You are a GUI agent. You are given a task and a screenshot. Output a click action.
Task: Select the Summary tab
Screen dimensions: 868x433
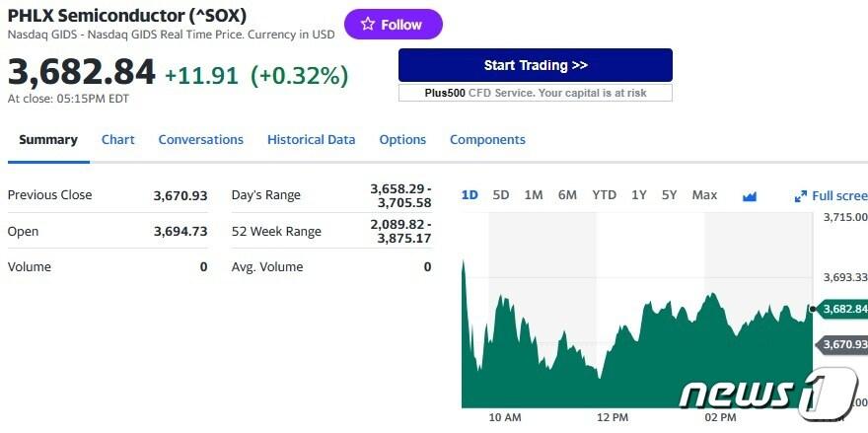coord(48,139)
